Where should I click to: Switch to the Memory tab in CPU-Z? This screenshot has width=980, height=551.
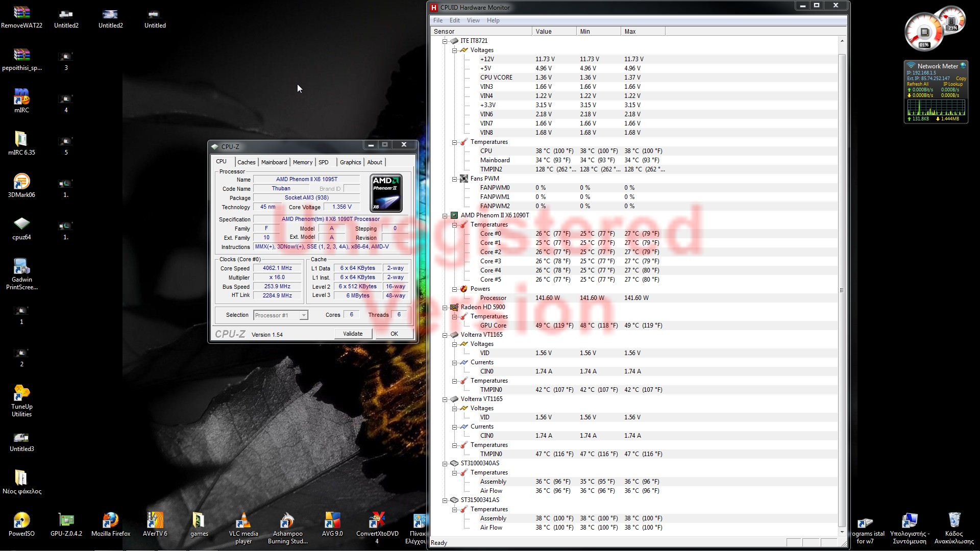[x=303, y=162]
